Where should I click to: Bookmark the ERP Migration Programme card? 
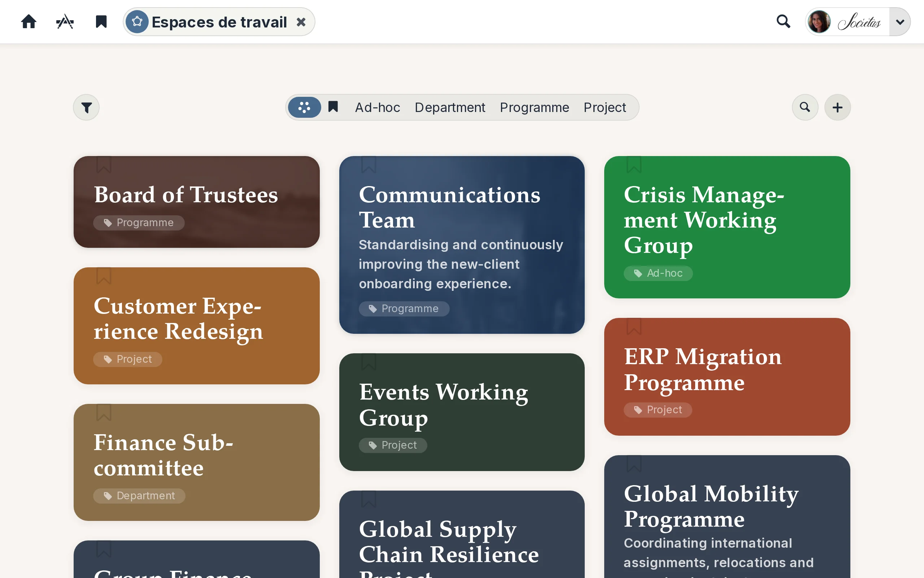(x=634, y=327)
